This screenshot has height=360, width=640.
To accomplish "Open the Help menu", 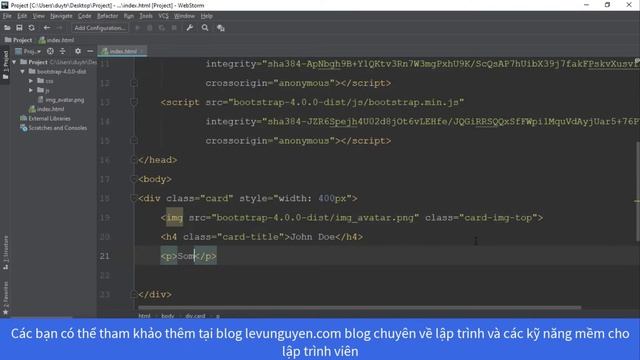I will (x=207, y=16).
